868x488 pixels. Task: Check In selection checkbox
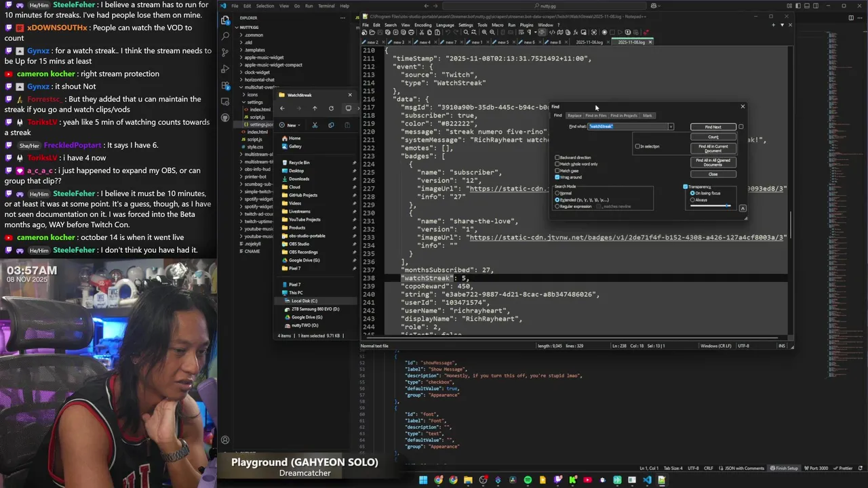(637, 146)
